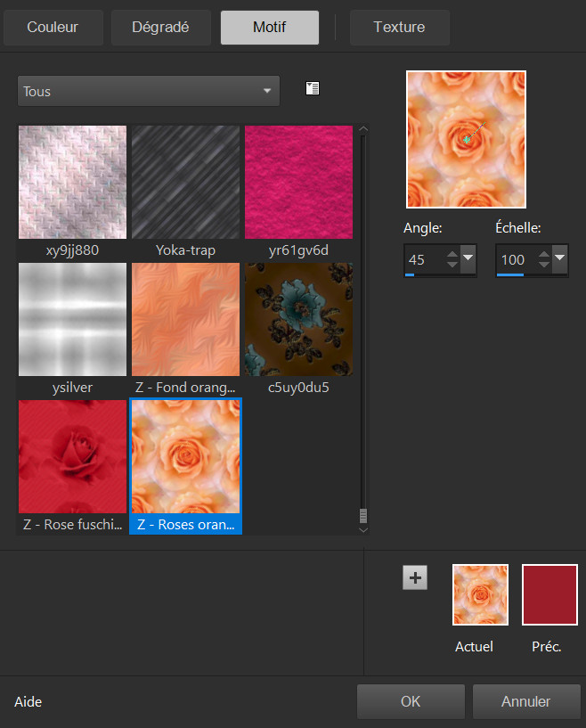This screenshot has width=586, height=728.
Task: Open the Angle slider dropdown
Action: coord(468,260)
